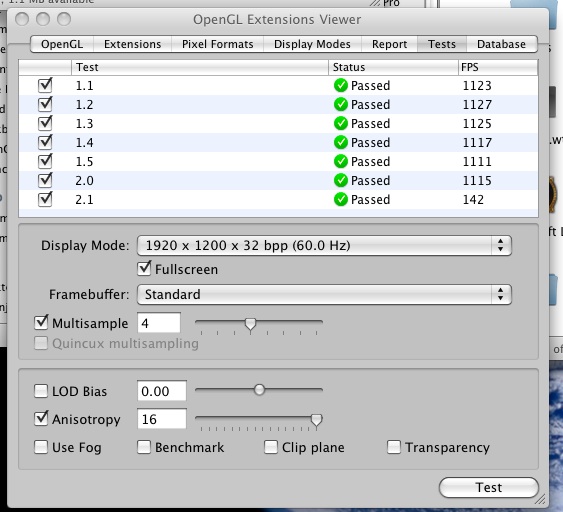The height and width of the screenshot is (512, 563).
Task: Click the FPS value 1127
Action: click(x=477, y=105)
